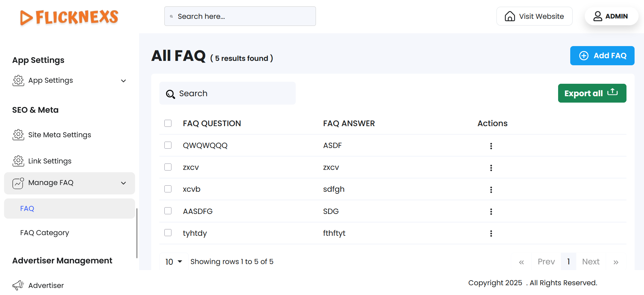Click the Advertiser megaphone icon
The width and height of the screenshot is (644, 295).
(x=18, y=285)
